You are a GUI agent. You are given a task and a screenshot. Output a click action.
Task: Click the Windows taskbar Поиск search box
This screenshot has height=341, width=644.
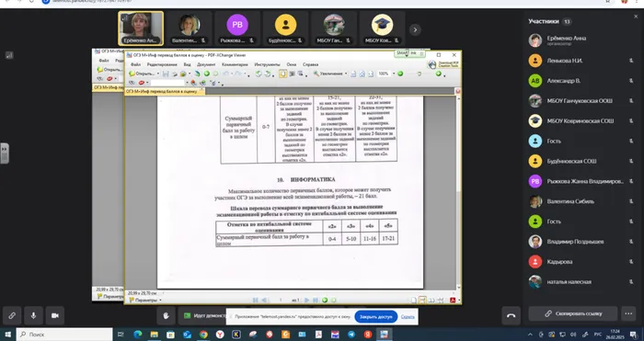click(x=64, y=335)
